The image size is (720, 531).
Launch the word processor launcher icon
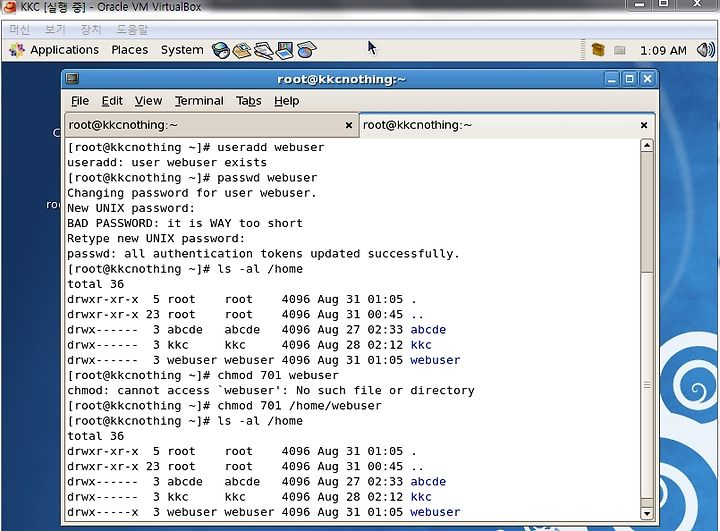pyautogui.click(x=264, y=50)
